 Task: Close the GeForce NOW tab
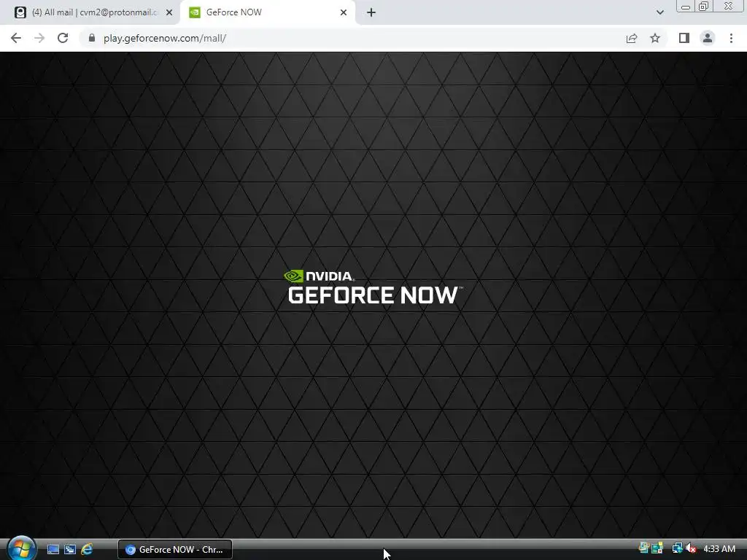(x=344, y=12)
